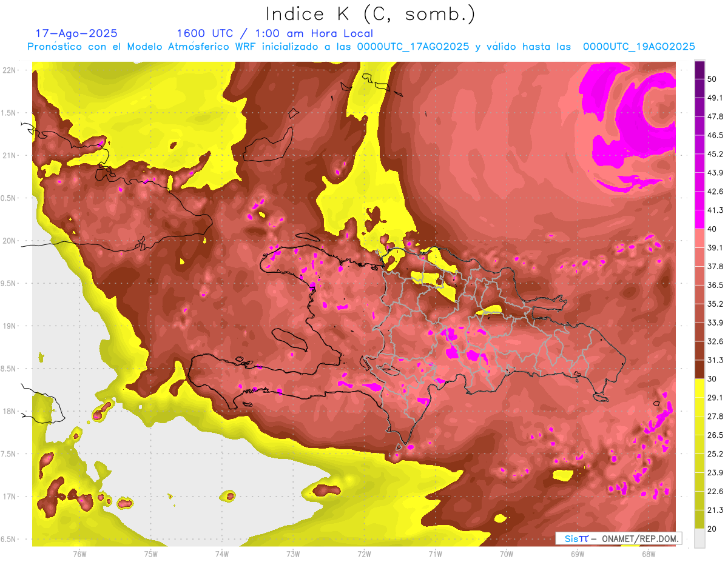
Task: Click the colorbar value "27.8"
Action: pos(715,416)
